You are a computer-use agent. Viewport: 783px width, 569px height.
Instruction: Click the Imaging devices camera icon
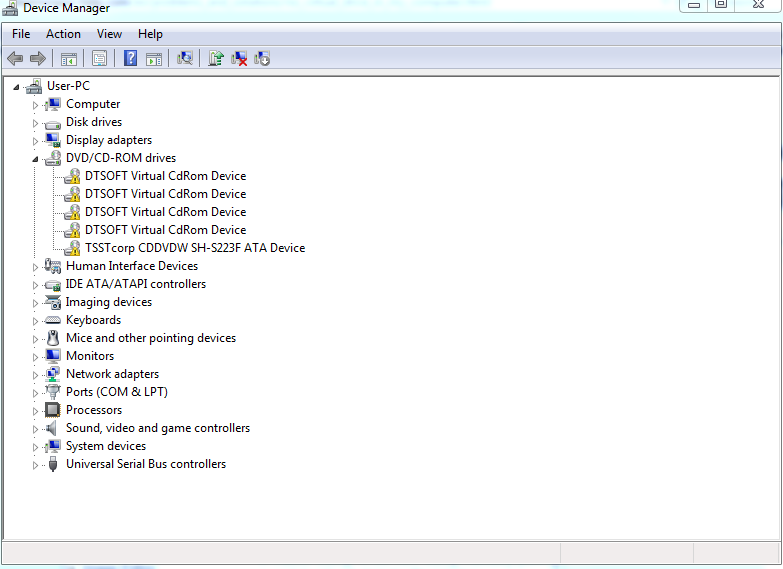pyautogui.click(x=52, y=302)
